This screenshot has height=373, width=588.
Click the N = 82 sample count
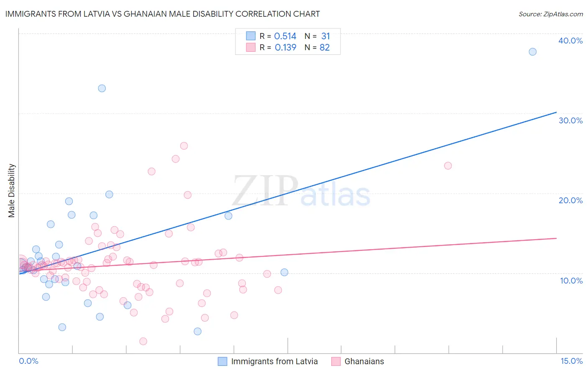317,47
